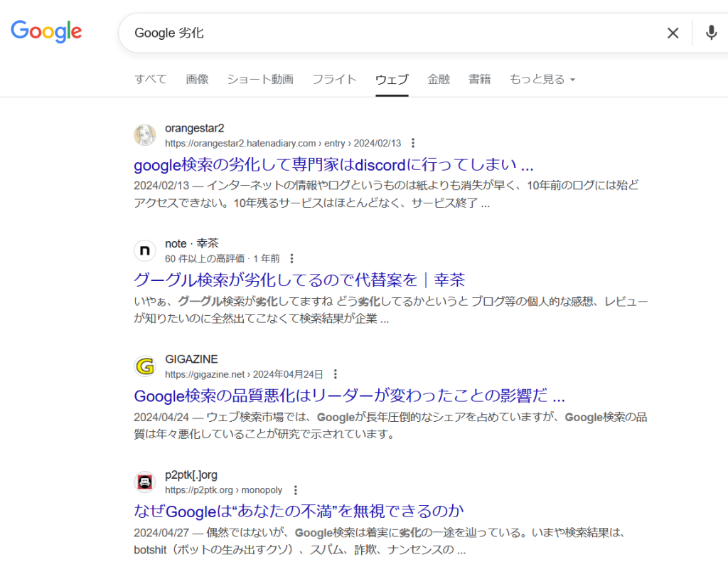Viewport: 728px width, 562px height.
Task: Open the note 幸茶 result's three-dot menu
Action: click(291, 258)
